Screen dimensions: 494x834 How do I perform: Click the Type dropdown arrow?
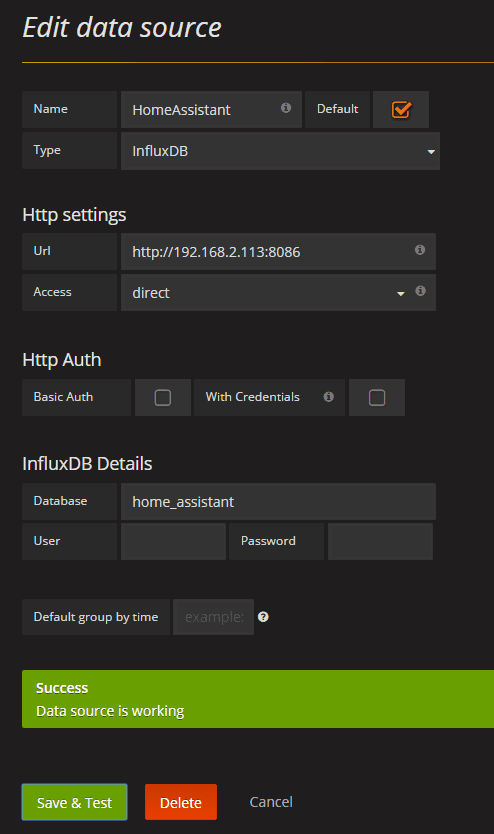point(431,152)
